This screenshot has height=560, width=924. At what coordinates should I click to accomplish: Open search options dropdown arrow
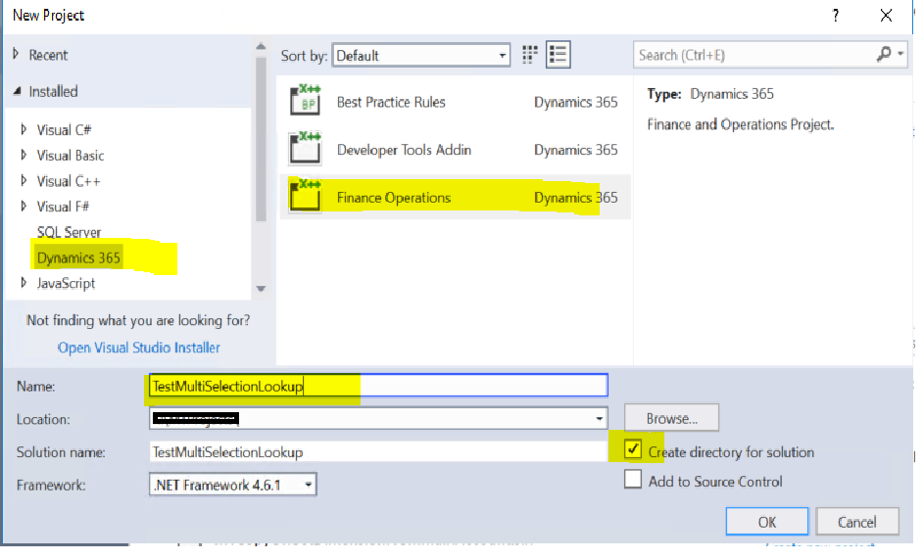coord(900,54)
